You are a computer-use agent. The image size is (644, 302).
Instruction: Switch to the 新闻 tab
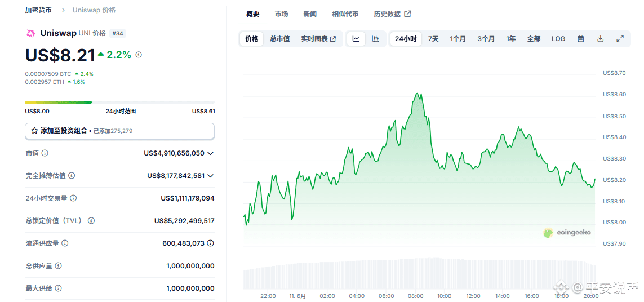coord(310,14)
